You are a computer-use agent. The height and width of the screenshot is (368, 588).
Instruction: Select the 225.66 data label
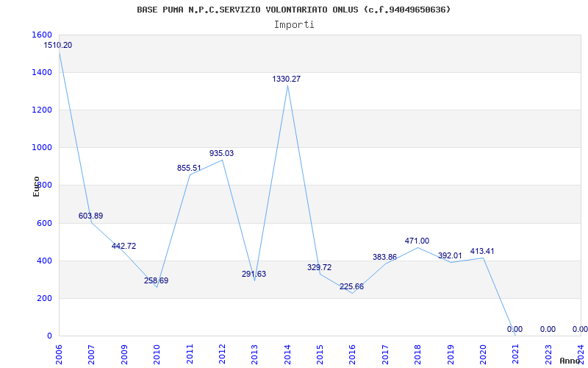pyautogui.click(x=352, y=287)
